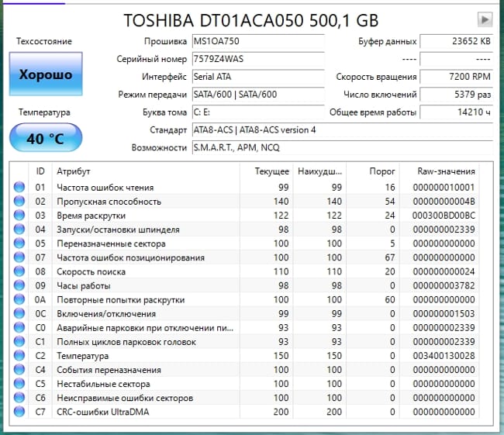This screenshot has height=435, width=504.
Task: Click the Возможности field S.M.A.R.T., APM, NCQ
Action: [x=342, y=147]
